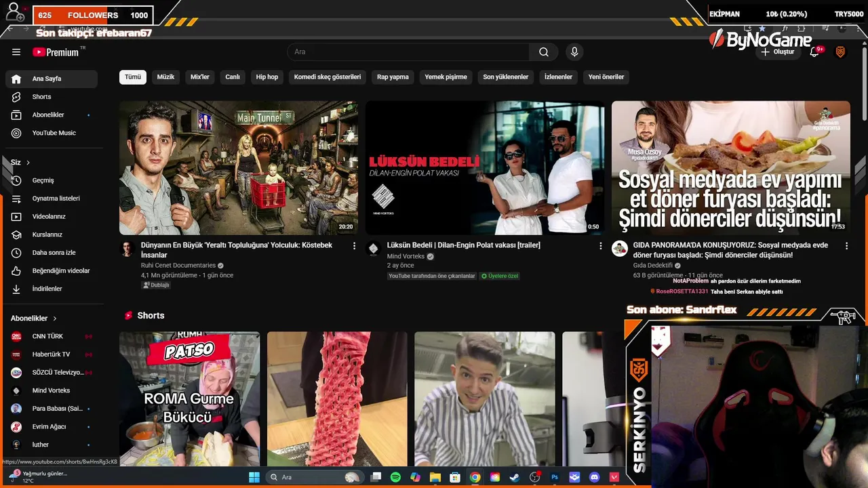Go to Ana Sayfa home
This screenshot has width=868, height=488.
pos(52,79)
